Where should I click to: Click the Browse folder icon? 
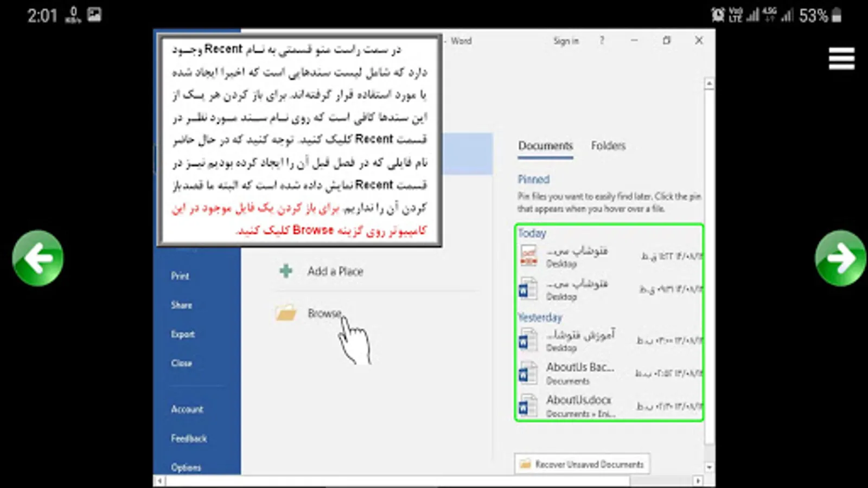point(286,313)
